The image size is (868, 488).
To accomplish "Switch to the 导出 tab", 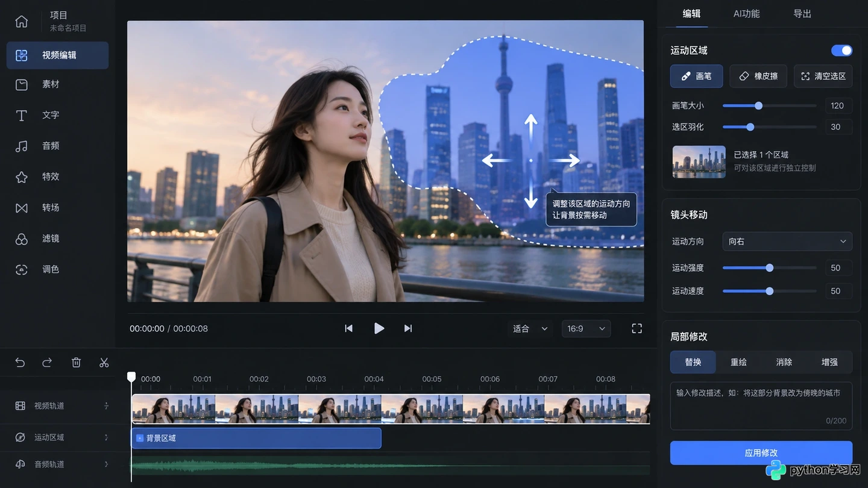I will point(802,14).
